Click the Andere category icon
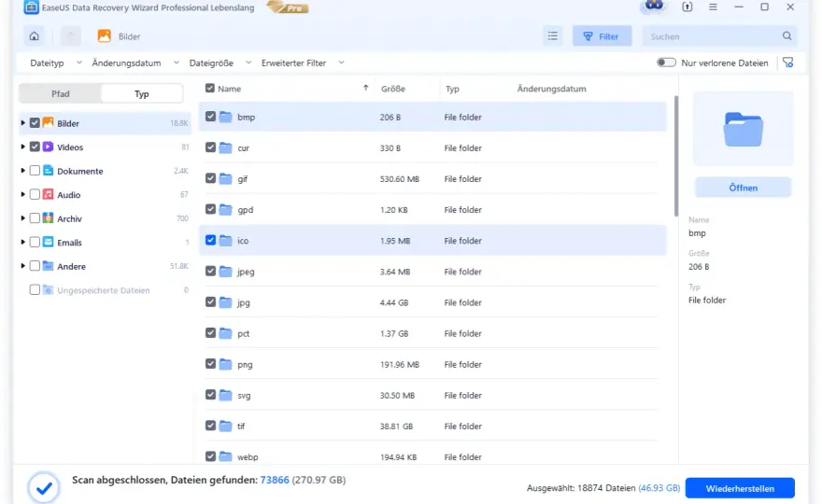The width and height of the screenshot is (822, 504). 48,266
